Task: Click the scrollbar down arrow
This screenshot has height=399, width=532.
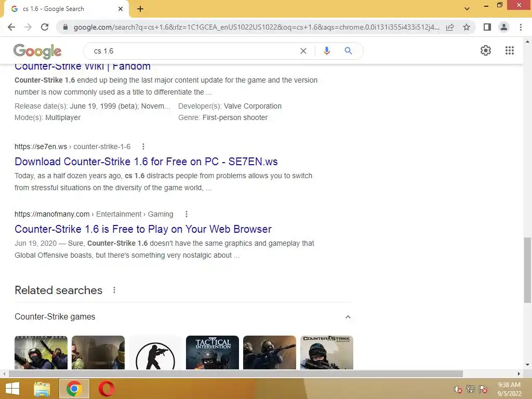Action: [x=527, y=365]
